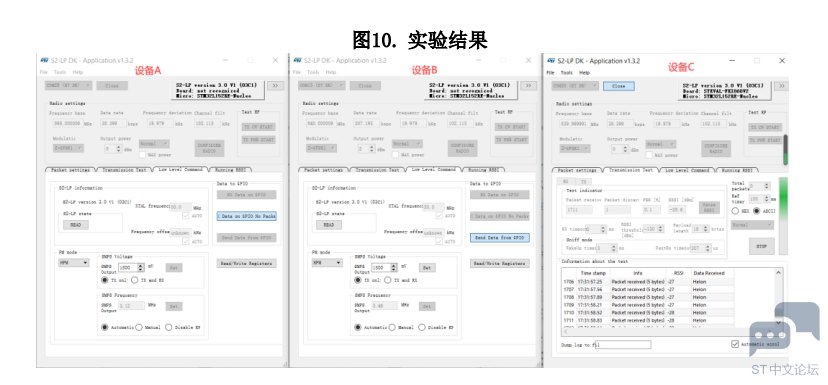Open COM port dropdown in device B window

pos(323,85)
